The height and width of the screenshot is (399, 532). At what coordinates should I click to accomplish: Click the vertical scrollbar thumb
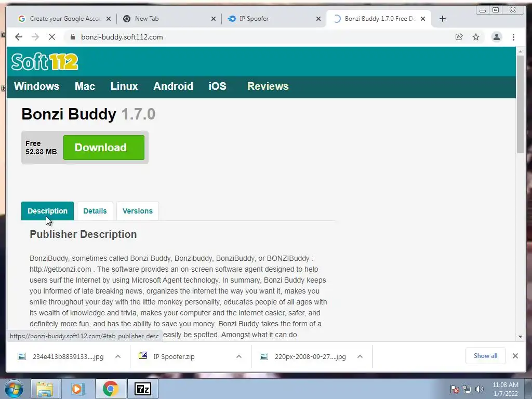pos(520,104)
